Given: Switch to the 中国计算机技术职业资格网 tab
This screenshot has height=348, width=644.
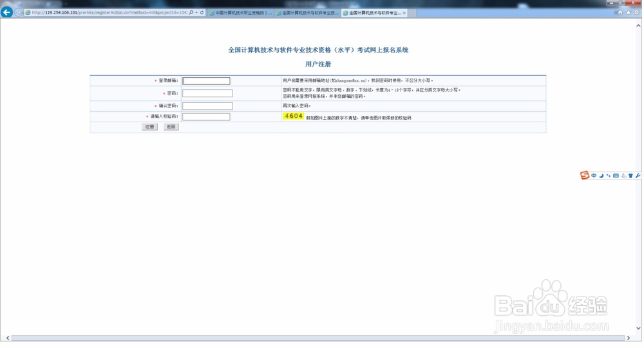Looking at the screenshot, I should point(240,13).
